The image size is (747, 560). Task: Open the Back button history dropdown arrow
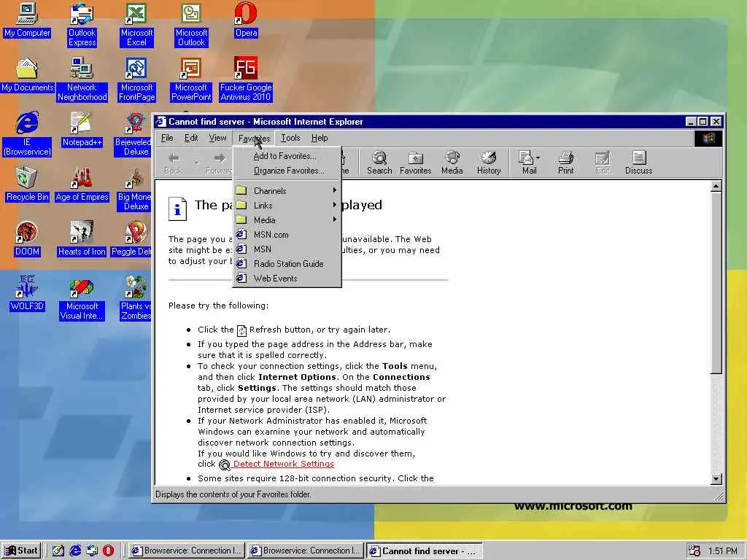point(196,163)
